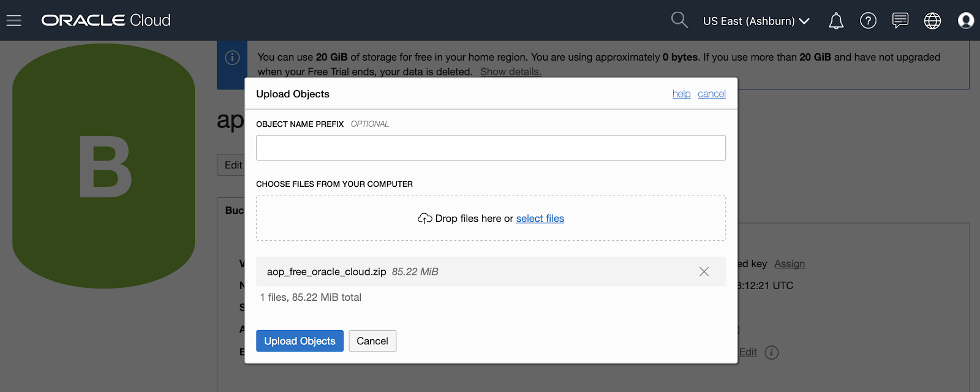Open the user profile avatar icon

(966, 21)
